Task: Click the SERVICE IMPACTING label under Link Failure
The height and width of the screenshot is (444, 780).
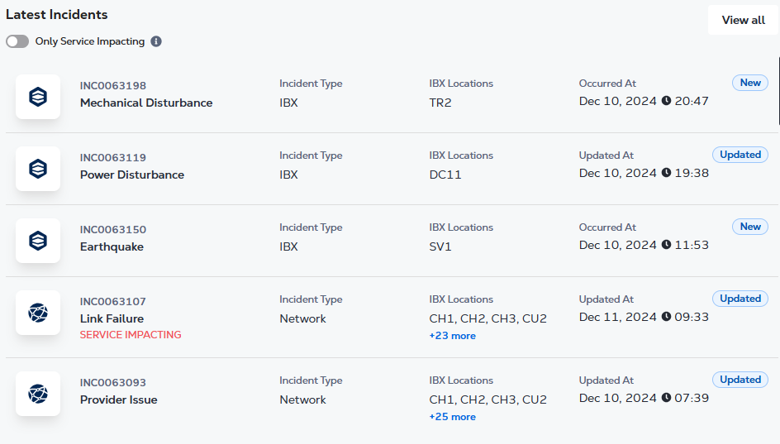Action: [130, 335]
